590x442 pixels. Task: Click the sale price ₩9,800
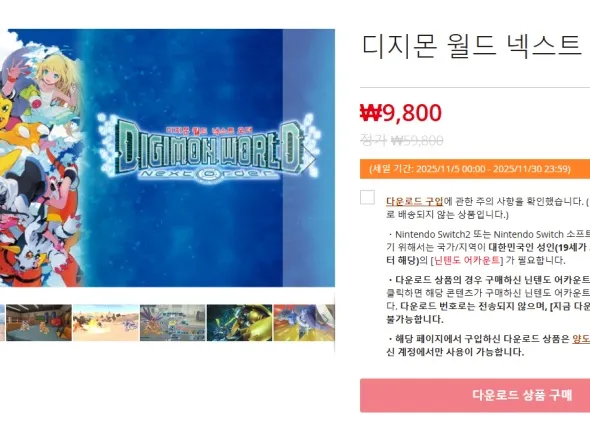401,112
